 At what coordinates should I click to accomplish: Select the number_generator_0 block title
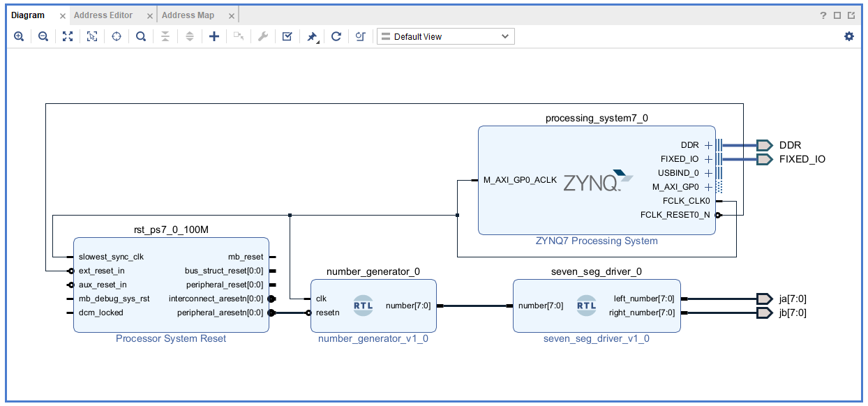(373, 272)
